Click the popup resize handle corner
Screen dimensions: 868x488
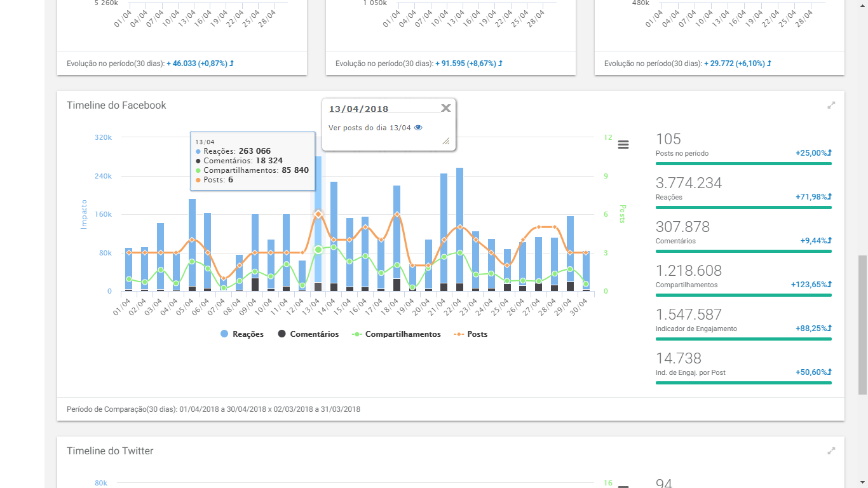(446, 142)
